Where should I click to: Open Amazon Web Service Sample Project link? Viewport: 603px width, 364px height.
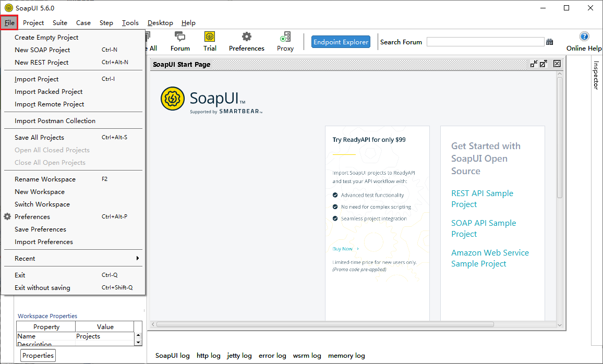[x=490, y=258]
